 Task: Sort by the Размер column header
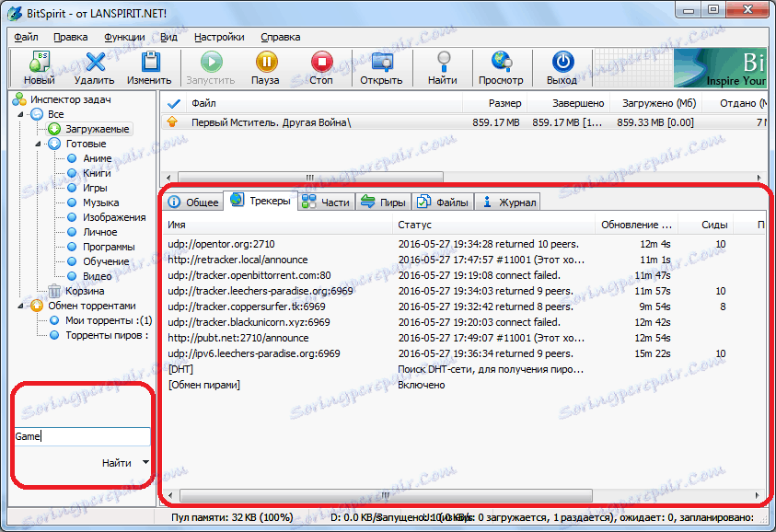[495, 103]
